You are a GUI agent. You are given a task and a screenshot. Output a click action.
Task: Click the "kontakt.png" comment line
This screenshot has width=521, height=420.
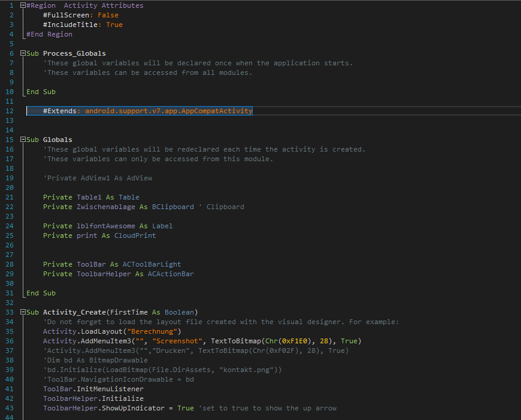(x=162, y=370)
